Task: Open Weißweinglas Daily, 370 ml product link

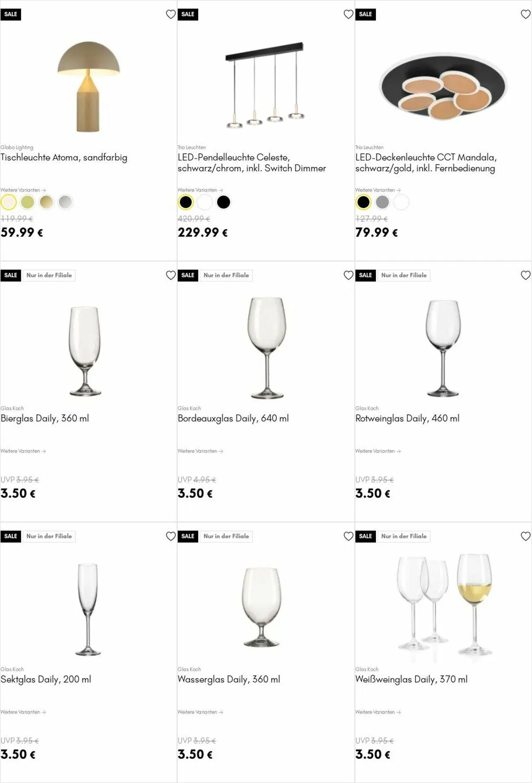Action: (x=411, y=680)
